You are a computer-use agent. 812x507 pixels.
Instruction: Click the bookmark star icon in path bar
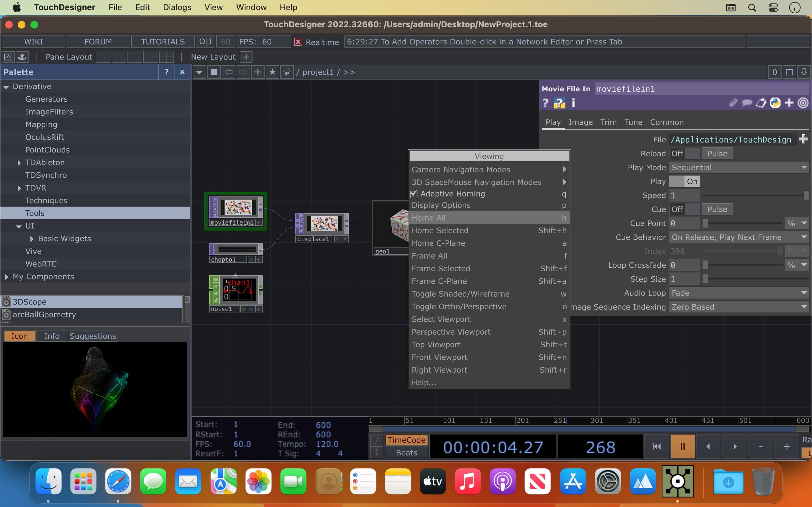pos(272,72)
